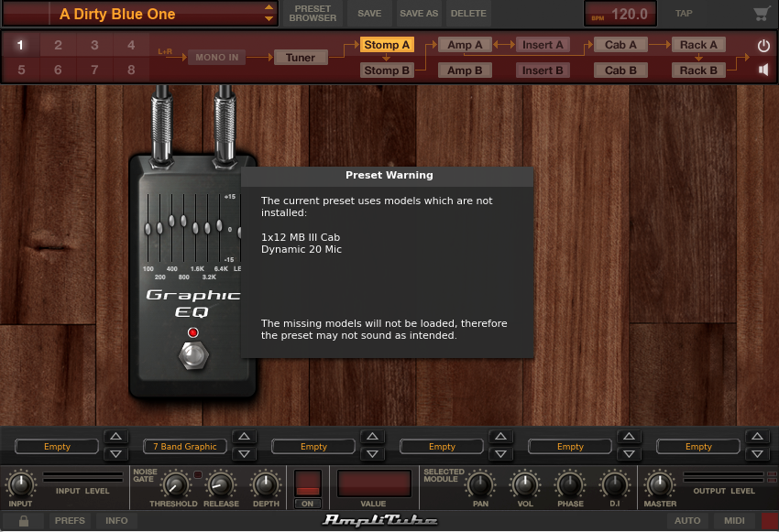Switch to Cab A module
The width and height of the screenshot is (779, 532).
click(x=620, y=45)
